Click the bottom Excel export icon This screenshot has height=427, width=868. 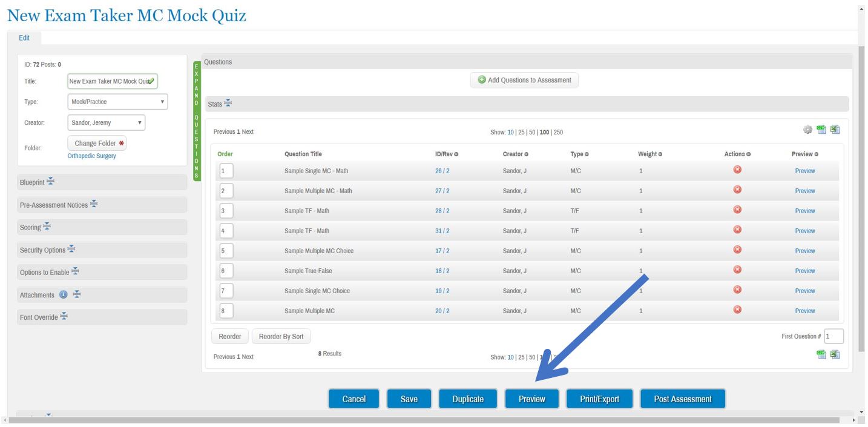[x=835, y=354]
